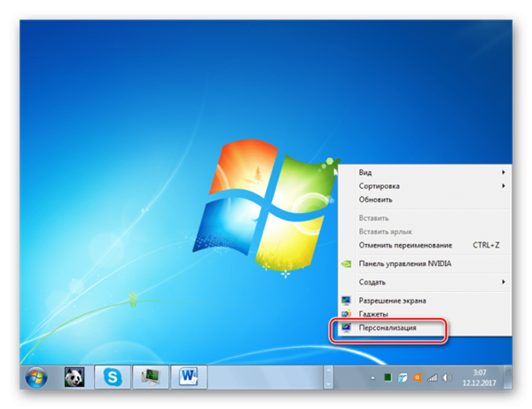Click the taskbar toolbar scroll-up arrow
This screenshot has width=532, height=409.
coord(328,371)
